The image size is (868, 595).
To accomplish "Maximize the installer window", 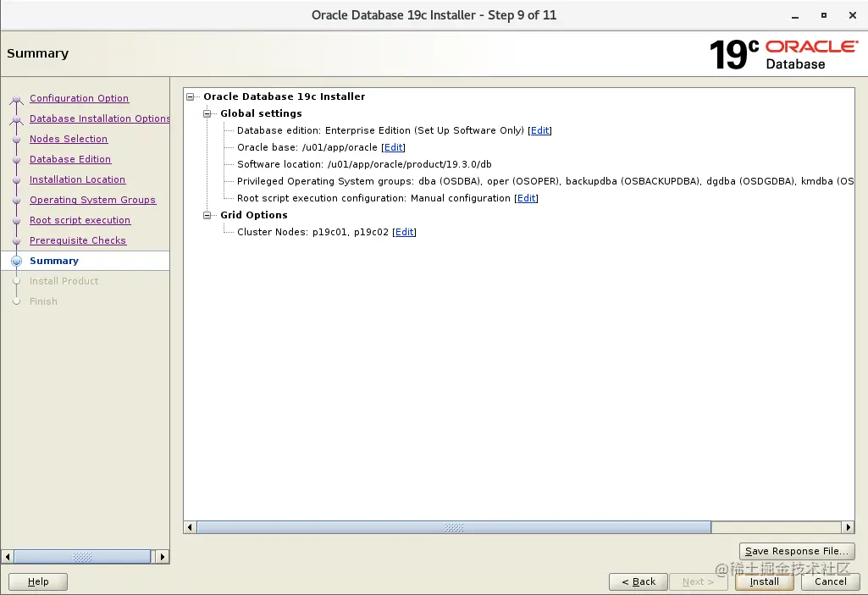I will coord(824,15).
